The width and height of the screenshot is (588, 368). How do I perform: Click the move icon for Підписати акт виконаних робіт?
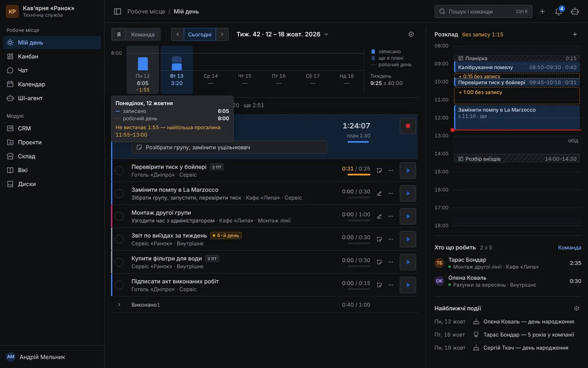click(x=379, y=285)
